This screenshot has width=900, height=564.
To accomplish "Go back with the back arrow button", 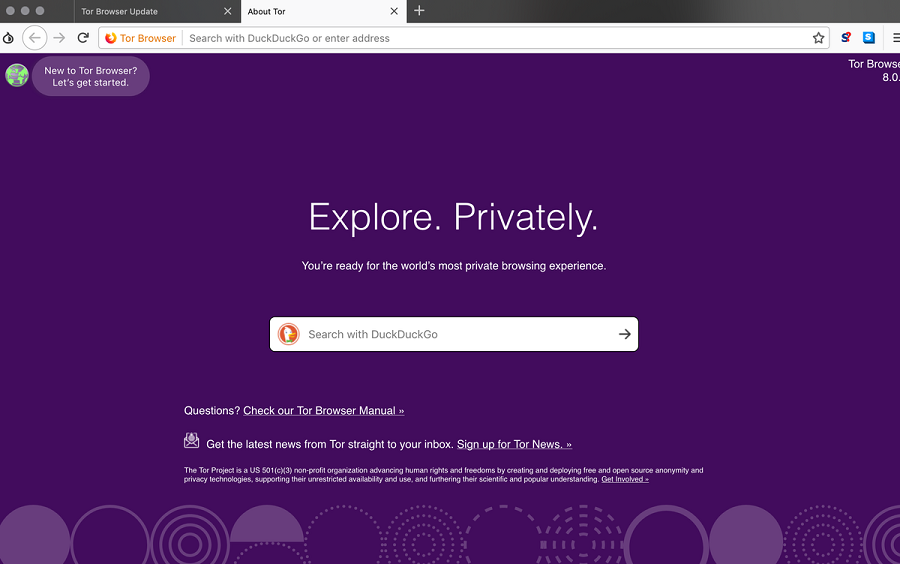I will (34, 38).
